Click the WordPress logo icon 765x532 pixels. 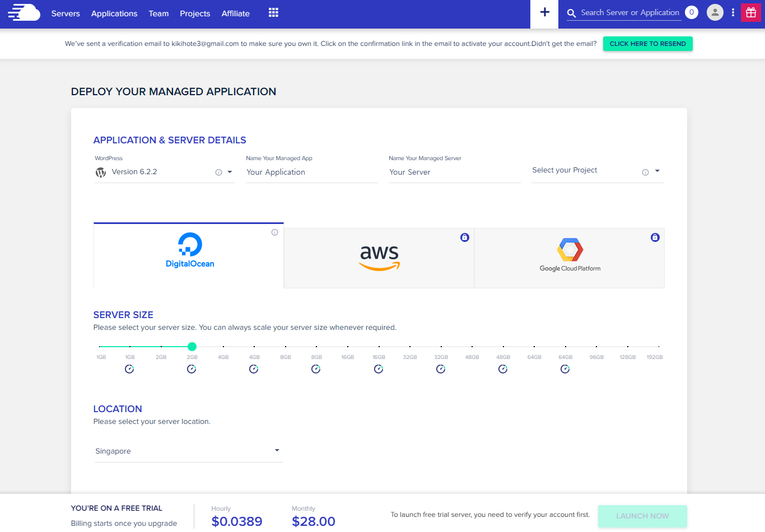click(x=101, y=172)
